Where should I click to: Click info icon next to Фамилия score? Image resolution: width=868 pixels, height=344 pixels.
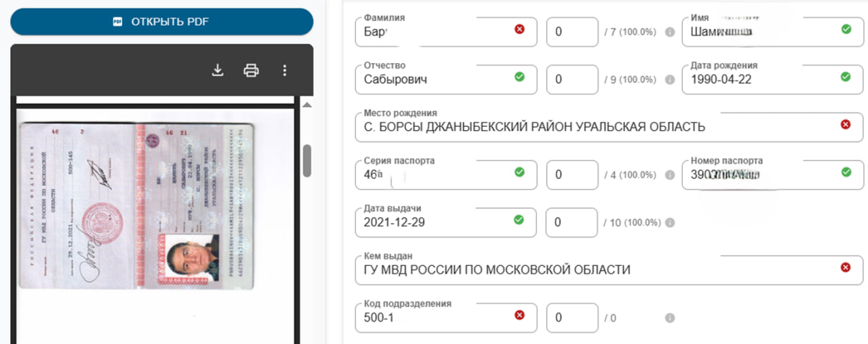tap(669, 32)
